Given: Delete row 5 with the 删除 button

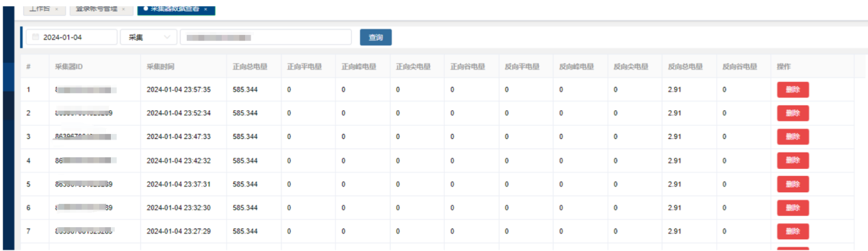Looking at the screenshot, I should (793, 184).
